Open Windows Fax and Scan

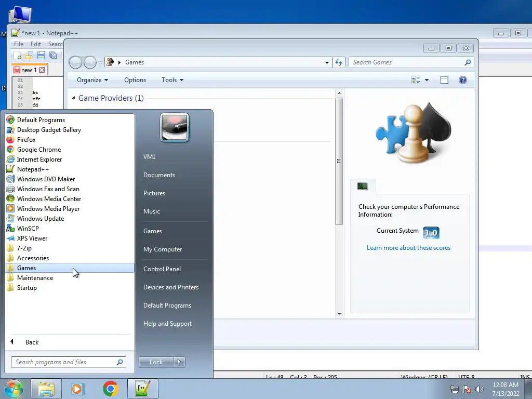(x=70, y=189)
